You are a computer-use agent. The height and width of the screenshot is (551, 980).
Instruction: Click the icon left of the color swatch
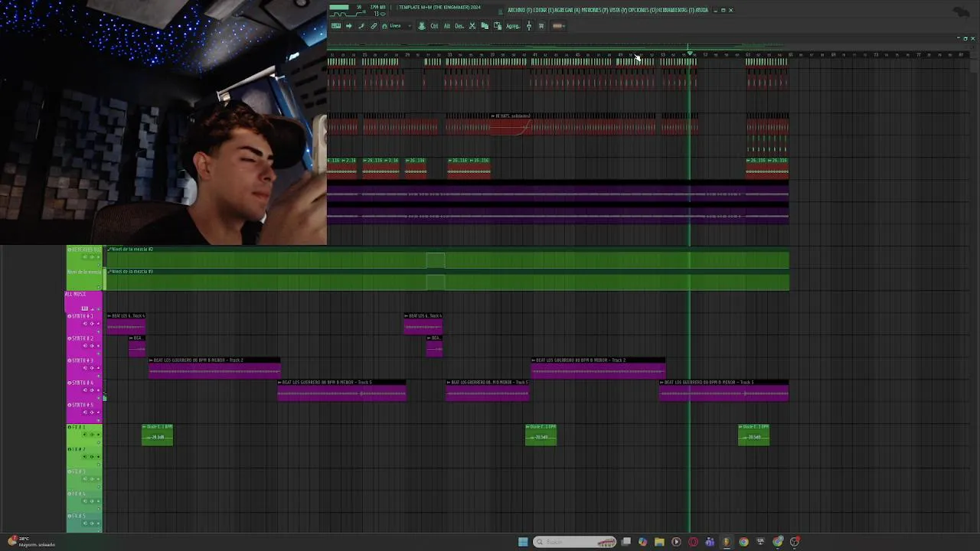pos(541,25)
